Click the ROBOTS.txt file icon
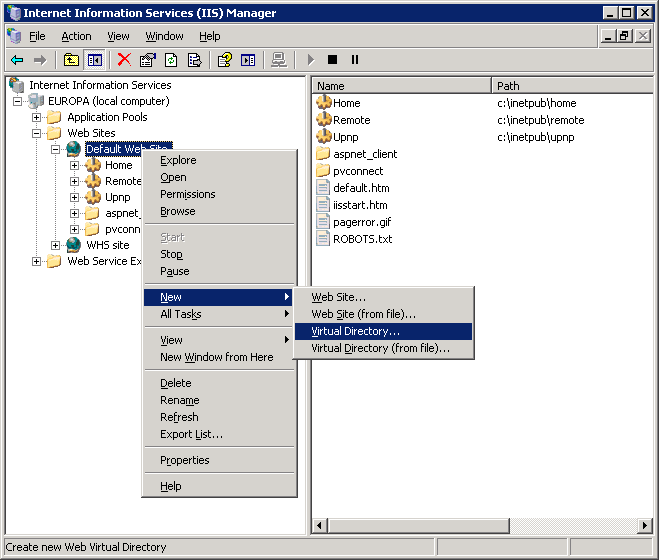Image resolution: width=659 pixels, height=560 pixels. click(x=323, y=238)
